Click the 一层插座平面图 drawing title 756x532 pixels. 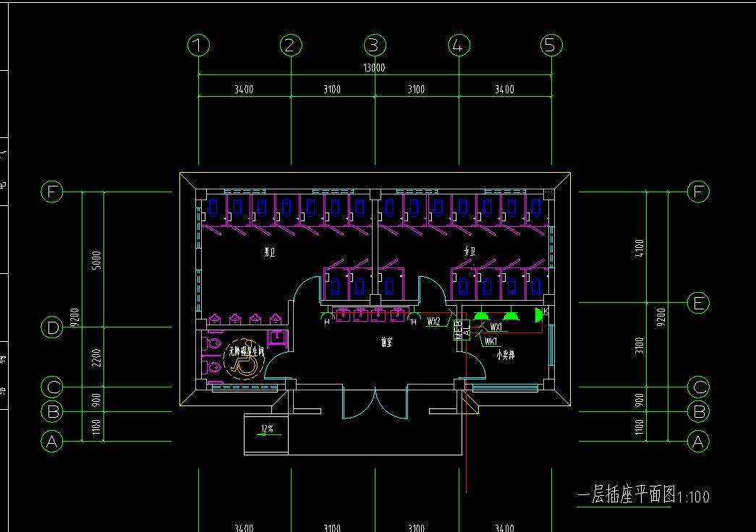627,496
